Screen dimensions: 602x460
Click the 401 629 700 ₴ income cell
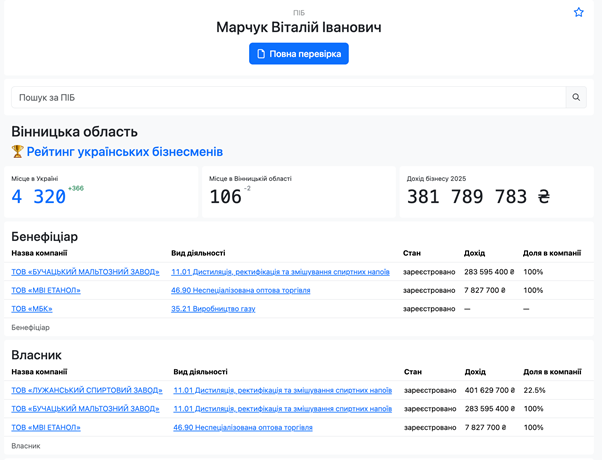coord(490,390)
